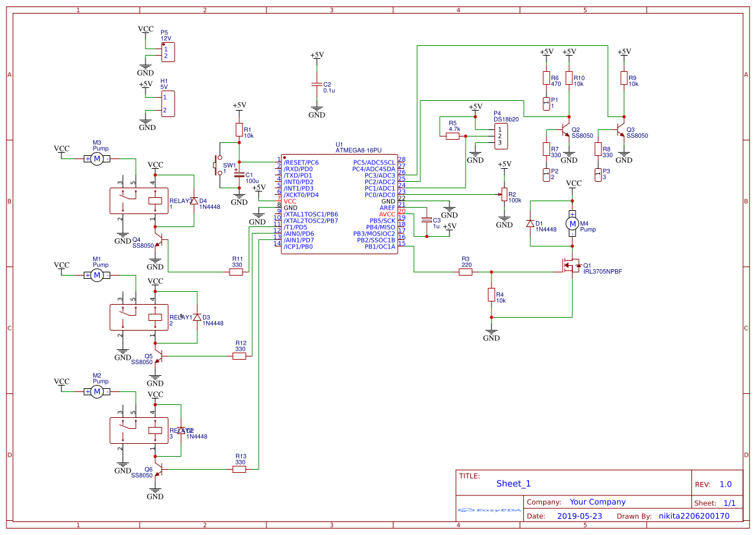Viewport: 756px width, 535px height.
Task: Select capacitor C3 1u
Action: (x=426, y=220)
